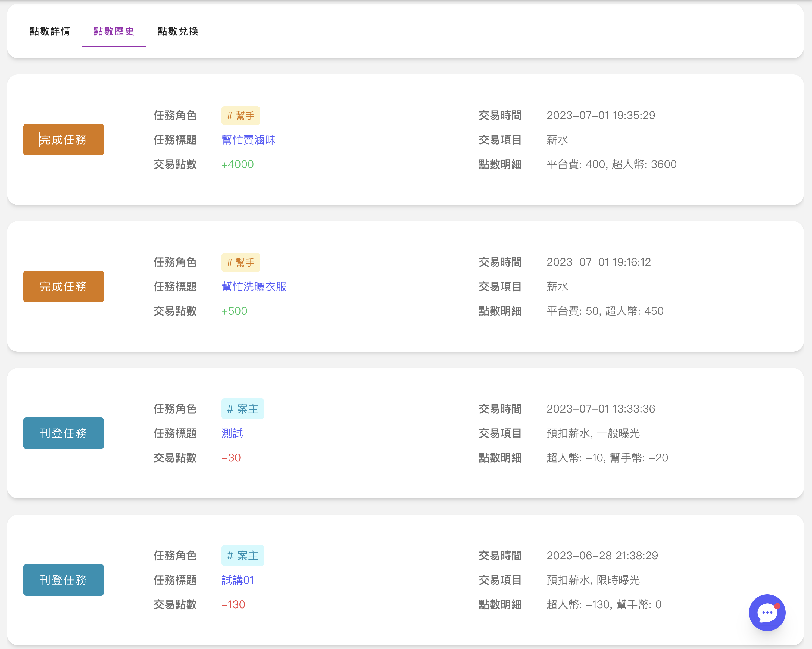812x649 pixels.
Task: Click the # 幫手 tag in second record
Action: [240, 262]
